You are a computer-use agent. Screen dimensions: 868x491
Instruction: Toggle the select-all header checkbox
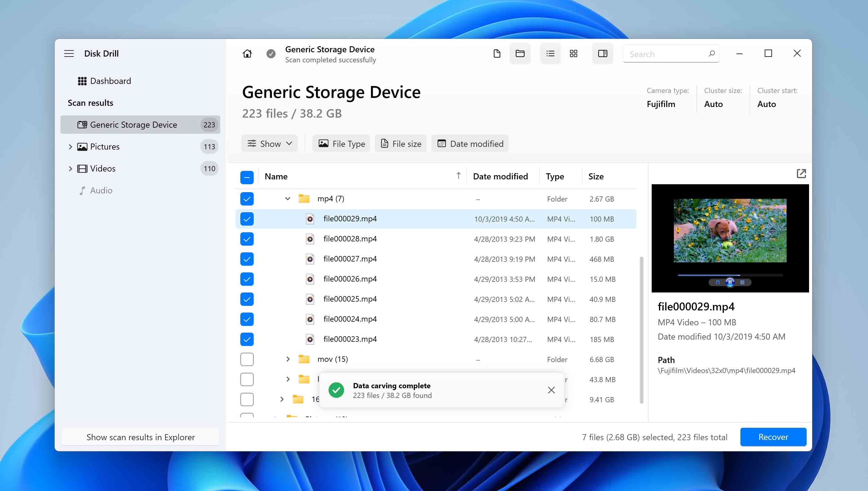point(247,177)
